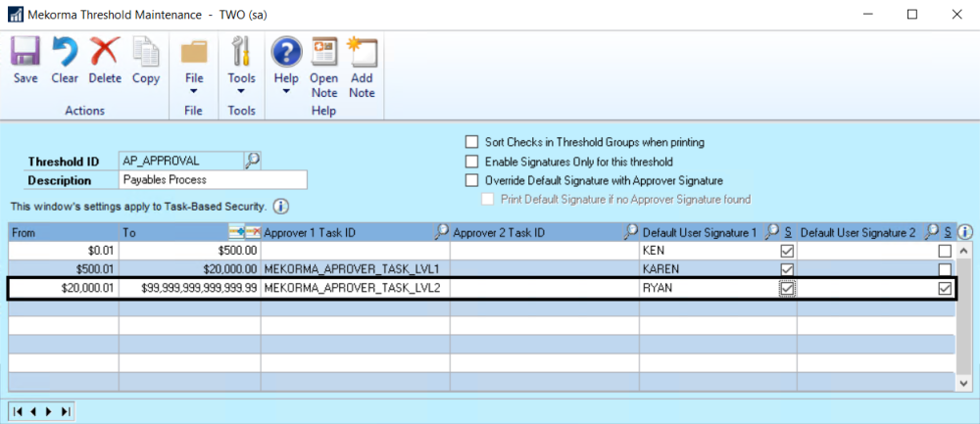The image size is (980, 424).
Task: Open Approver 2 Task ID lookup magnifier
Action: 630,232
